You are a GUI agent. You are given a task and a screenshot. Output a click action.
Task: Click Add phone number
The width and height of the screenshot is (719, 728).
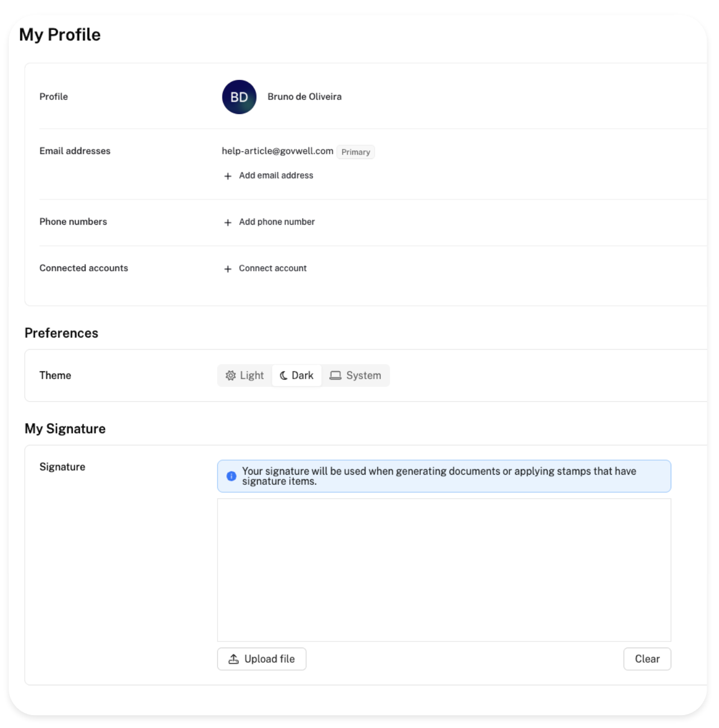pyautogui.click(x=277, y=222)
